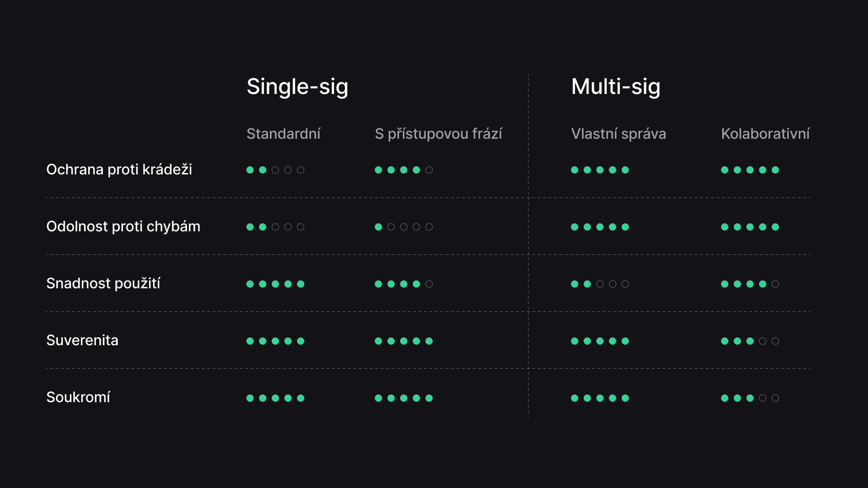Click Kolaborativní ease-of-use dot rating
The width and height of the screenshot is (868, 488).
point(750,284)
